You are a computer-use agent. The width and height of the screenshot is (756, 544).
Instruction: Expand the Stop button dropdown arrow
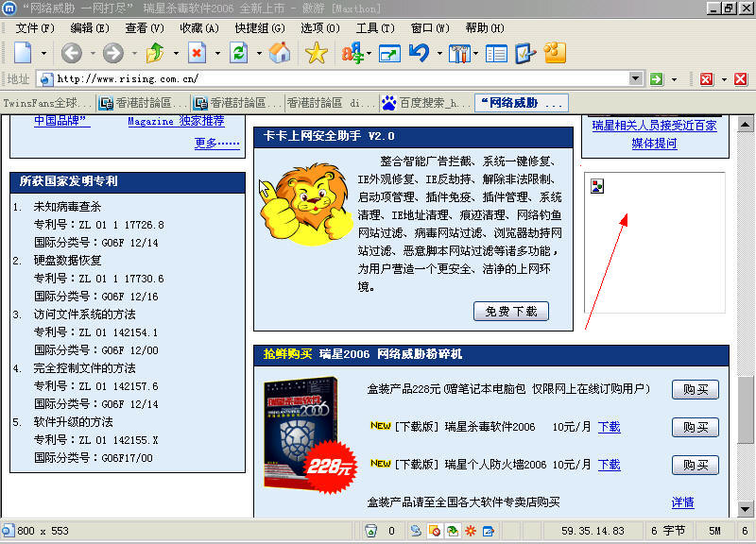coord(217,53)
